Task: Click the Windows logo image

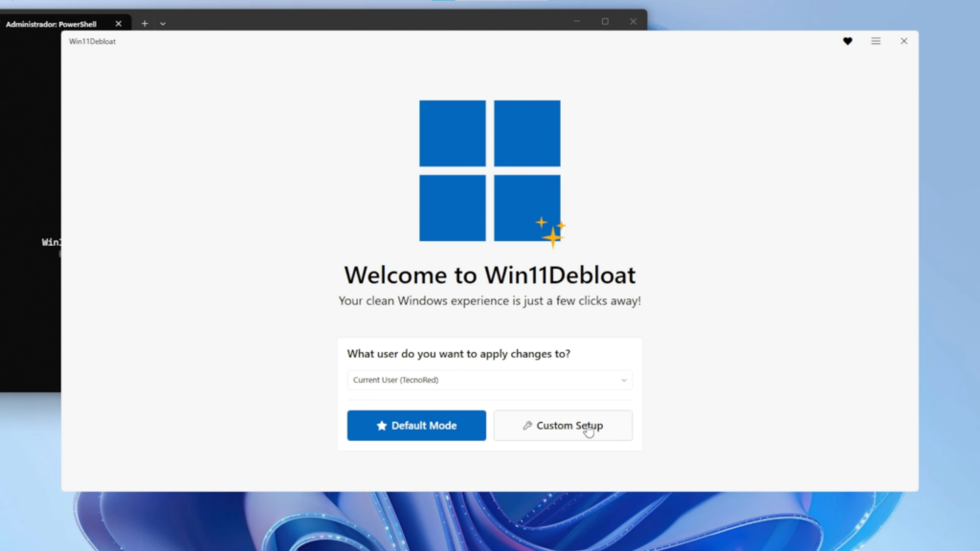Action: (x=492, y=173)
